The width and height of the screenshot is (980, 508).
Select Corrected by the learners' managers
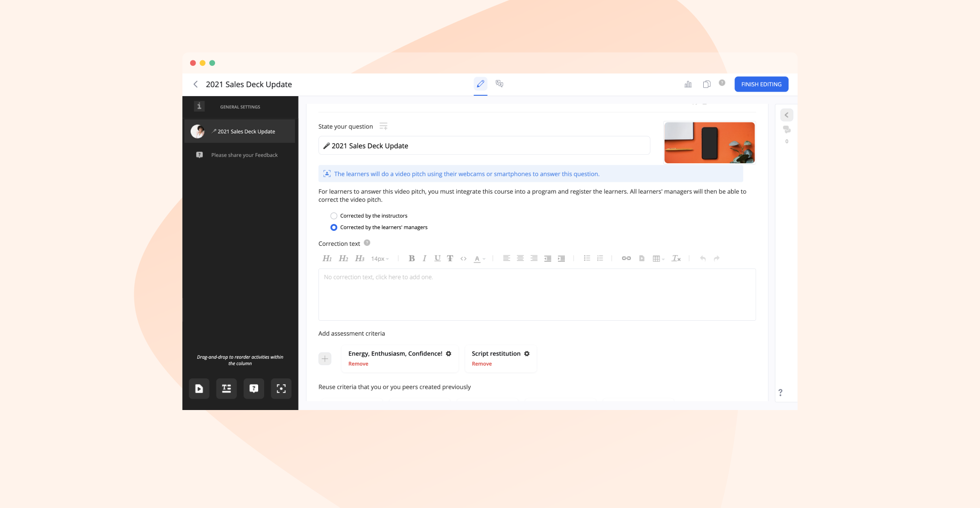(x=334, y=228)
